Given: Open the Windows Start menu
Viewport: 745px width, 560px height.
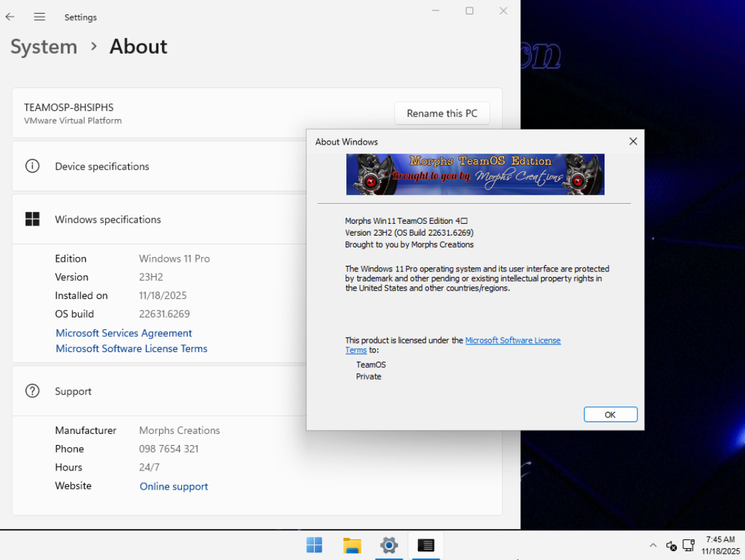Looking at the screenshot, I should coord(314,546).
